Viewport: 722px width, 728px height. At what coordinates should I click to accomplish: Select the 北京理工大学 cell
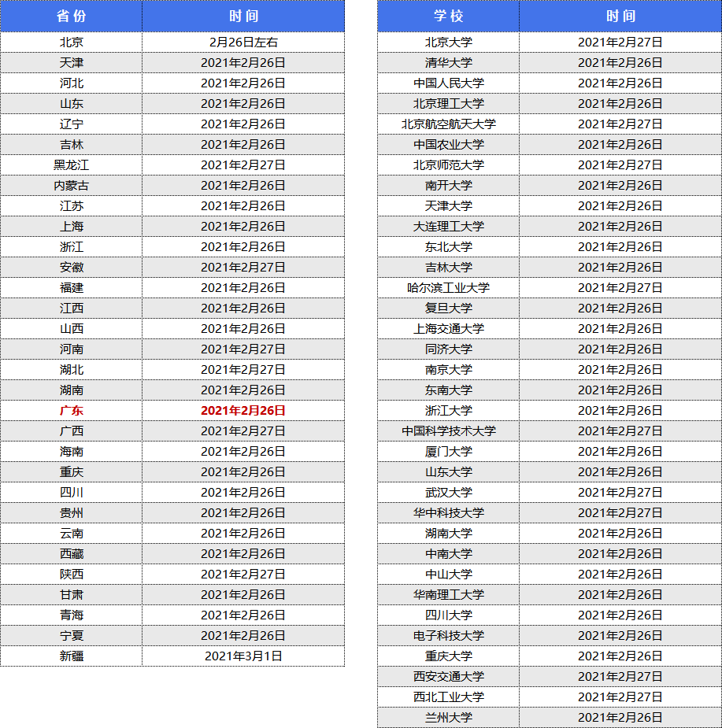pyautogui.click(x=448, y=104)
